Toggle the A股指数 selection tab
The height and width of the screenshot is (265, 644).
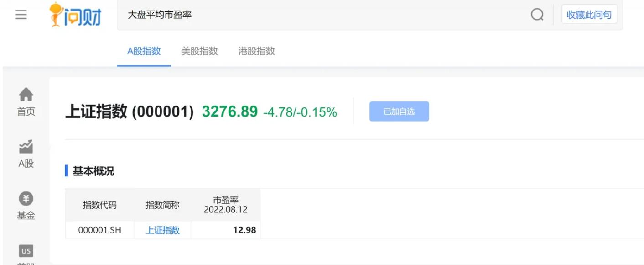144,51
